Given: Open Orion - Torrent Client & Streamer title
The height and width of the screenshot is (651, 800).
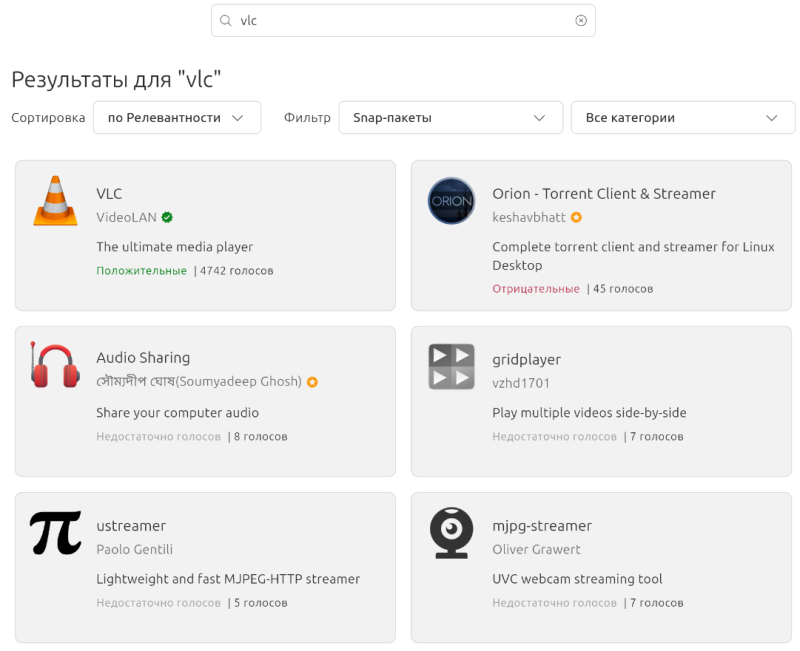Looking at the screenshot, I should [603, 193].
